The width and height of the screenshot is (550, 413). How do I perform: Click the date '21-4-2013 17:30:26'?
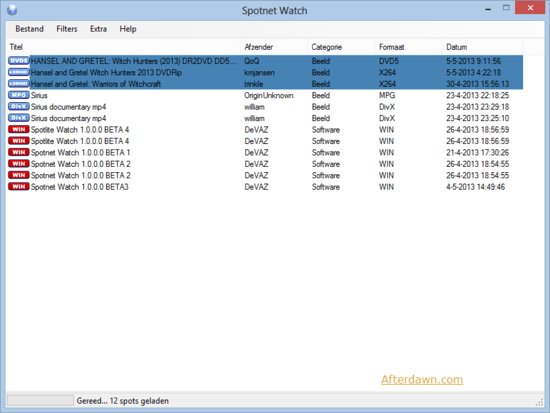(x=477, y=152)
